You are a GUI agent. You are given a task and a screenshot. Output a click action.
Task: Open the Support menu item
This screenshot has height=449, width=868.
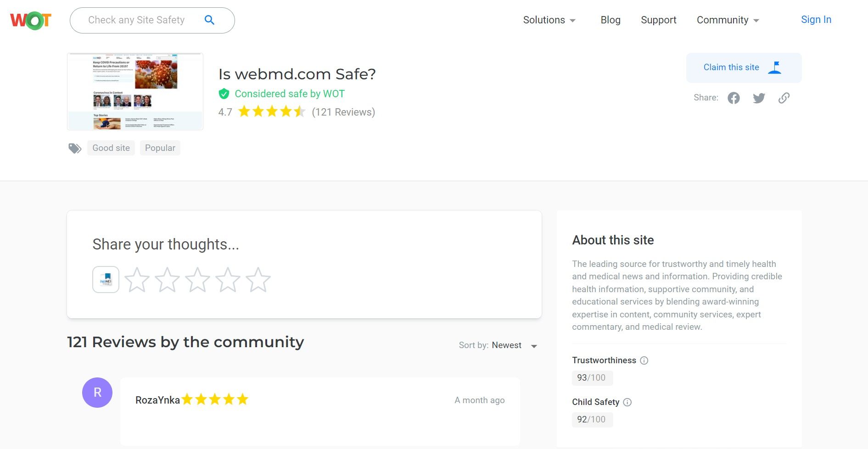pyautogui.click(x=658, y=20)
